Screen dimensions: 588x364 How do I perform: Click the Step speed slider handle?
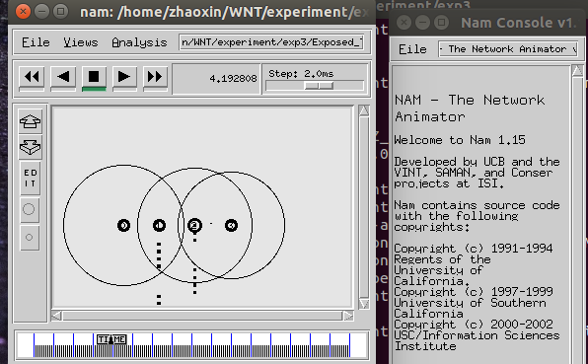319,86
